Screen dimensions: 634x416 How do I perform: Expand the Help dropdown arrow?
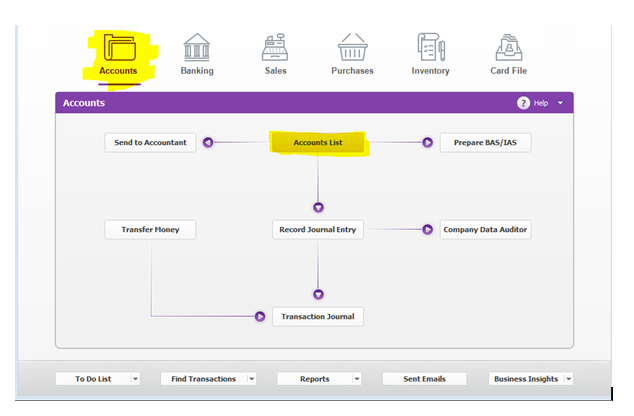pos(561,103)
